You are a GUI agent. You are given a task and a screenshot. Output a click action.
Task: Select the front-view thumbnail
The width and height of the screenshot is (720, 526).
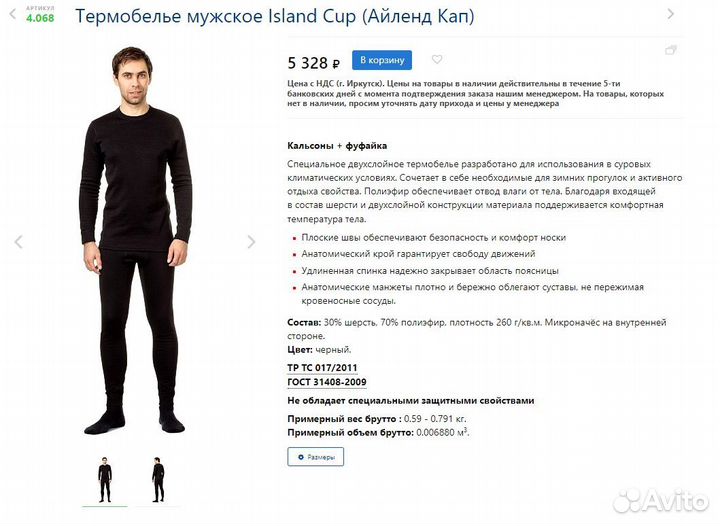pyautogui.click(x=105, y=480)
